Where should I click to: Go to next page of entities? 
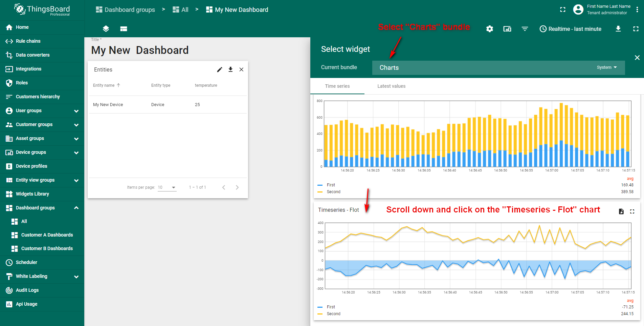pos(237,187)
